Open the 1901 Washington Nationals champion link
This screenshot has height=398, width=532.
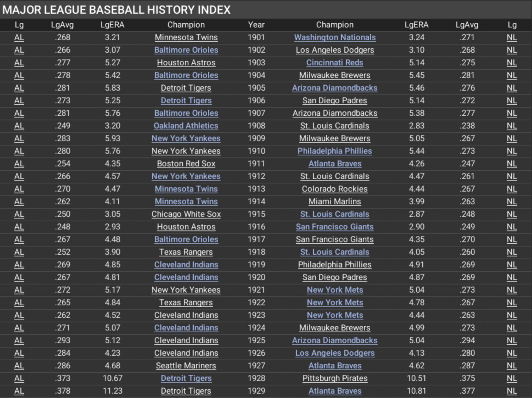[335, 37]
